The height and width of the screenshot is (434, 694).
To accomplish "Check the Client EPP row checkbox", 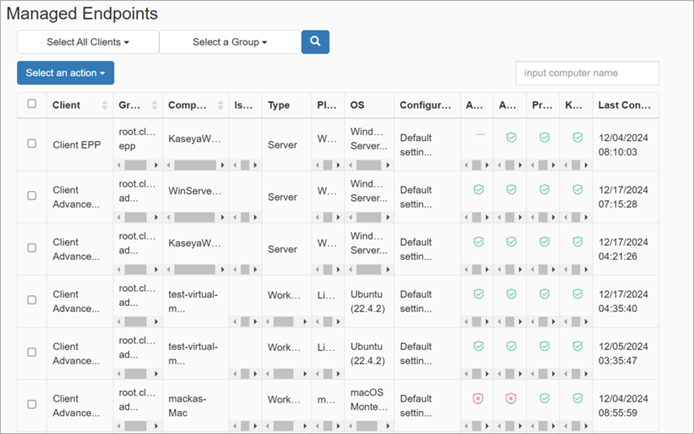I will pyautogui.click(x=32, y=144).
